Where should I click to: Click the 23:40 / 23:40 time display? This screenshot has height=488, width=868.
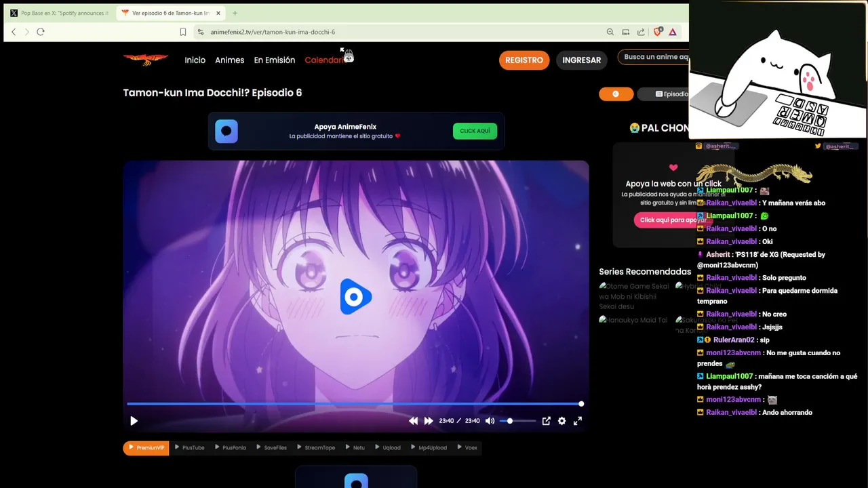tap(459, 421)
